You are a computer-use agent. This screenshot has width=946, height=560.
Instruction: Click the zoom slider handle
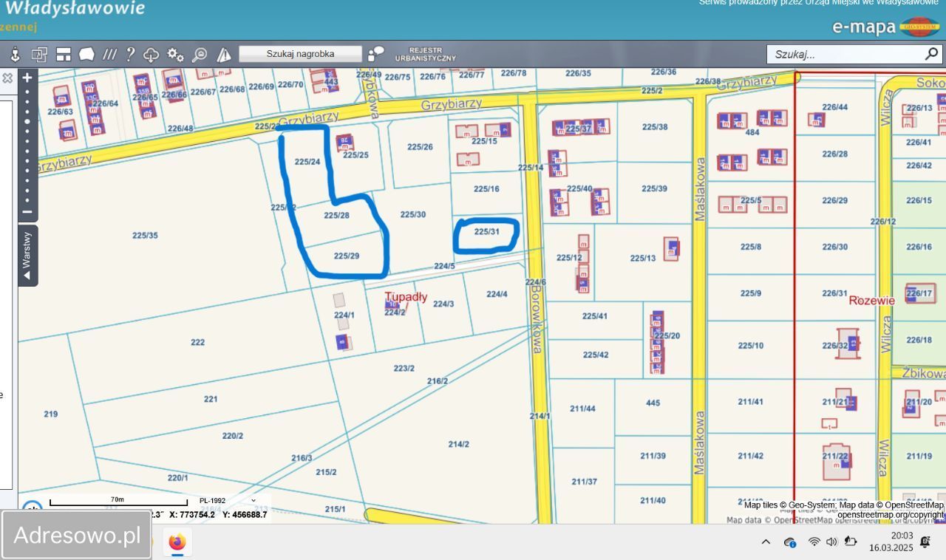[x=27, y=121]
